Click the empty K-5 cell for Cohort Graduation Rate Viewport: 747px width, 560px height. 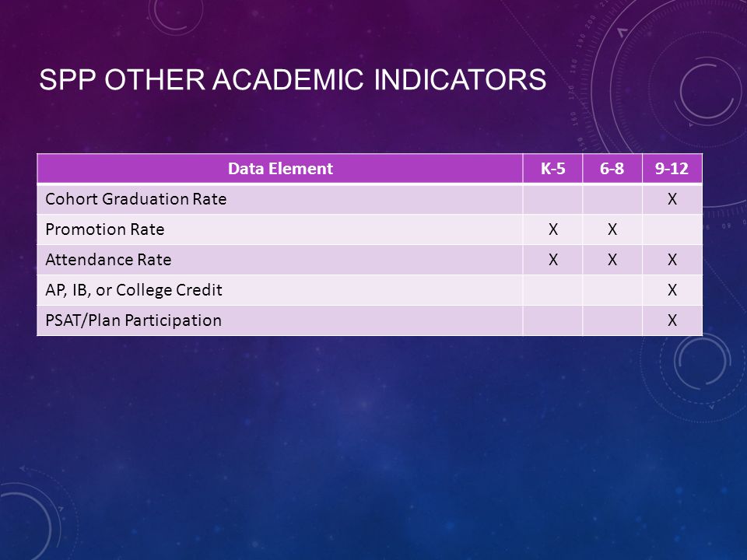pos(552,199)
